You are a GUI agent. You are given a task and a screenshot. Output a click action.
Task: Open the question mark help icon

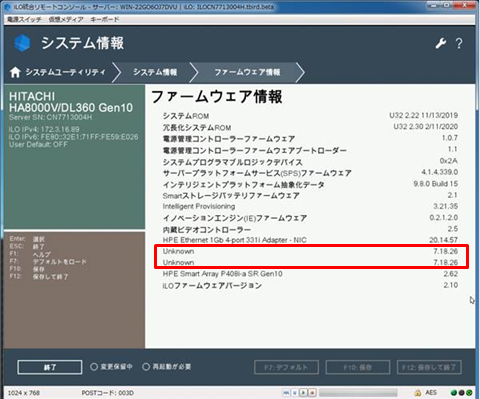(459, 43)
